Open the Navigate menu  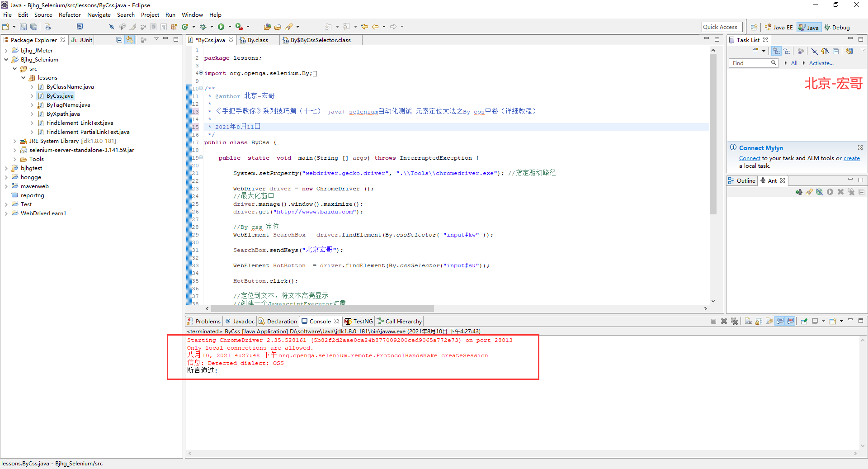pos(99,15)
